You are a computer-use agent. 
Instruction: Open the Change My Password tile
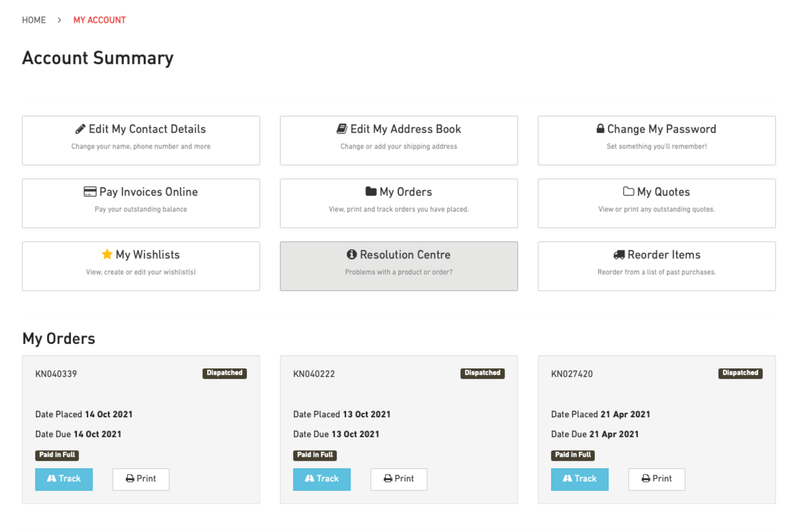coord(657,141)
